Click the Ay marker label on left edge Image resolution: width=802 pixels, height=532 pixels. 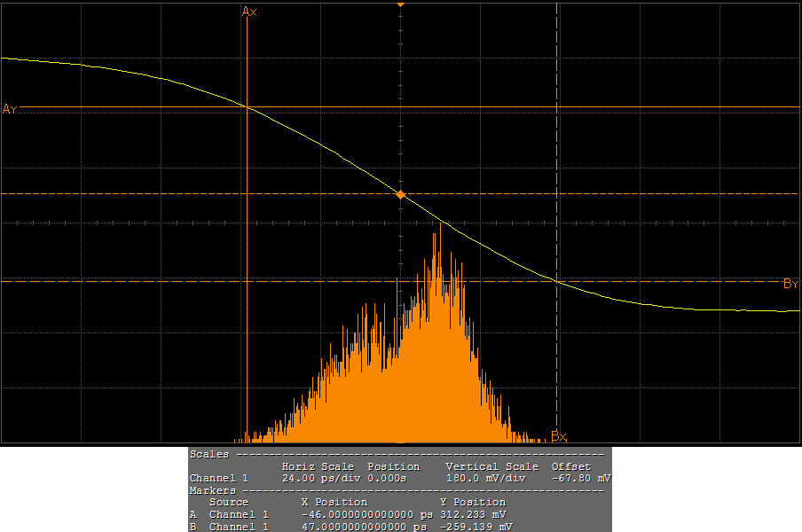point(10,109)
